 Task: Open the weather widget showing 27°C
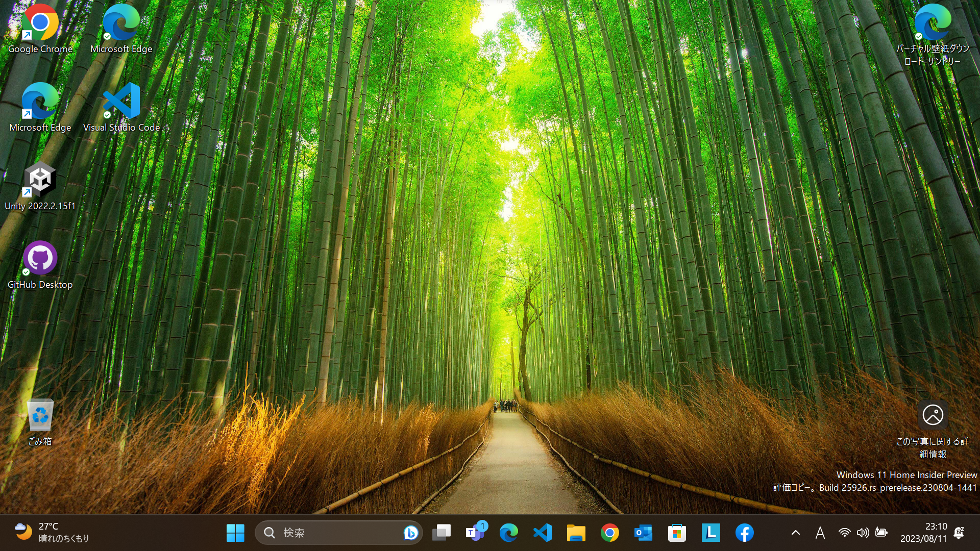pyautogui.click(x=51, y=532)
